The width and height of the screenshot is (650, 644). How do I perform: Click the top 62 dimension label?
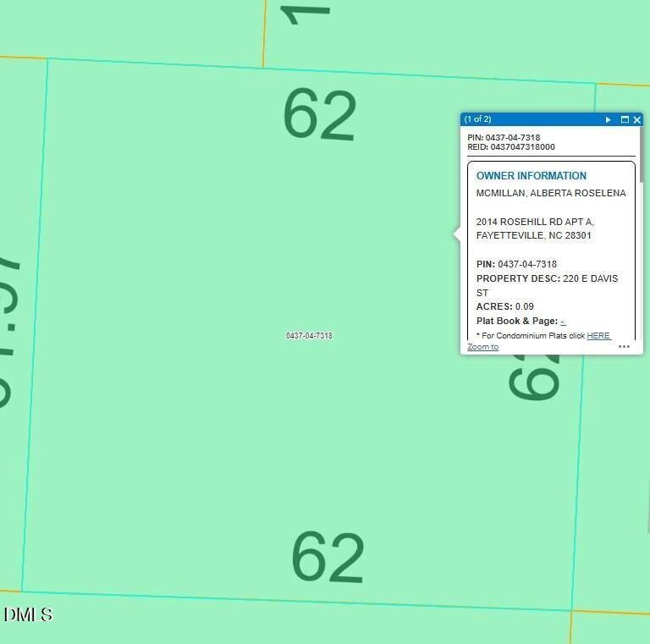point(320,114)
